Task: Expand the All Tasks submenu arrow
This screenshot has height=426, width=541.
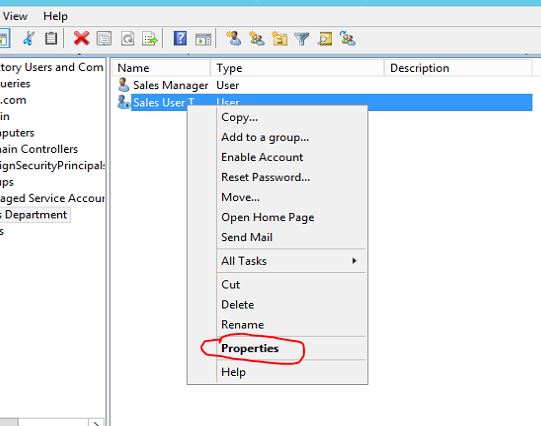Action: click(354, 261)
